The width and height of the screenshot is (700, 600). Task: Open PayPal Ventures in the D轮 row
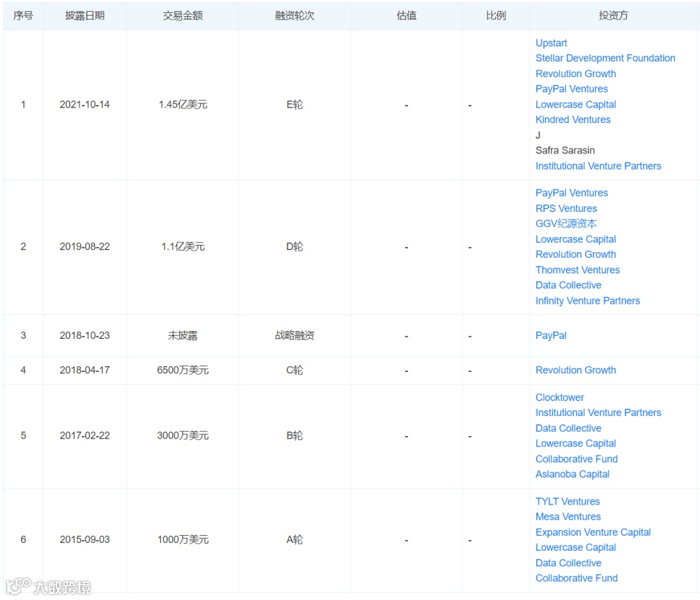pos(572,193)
